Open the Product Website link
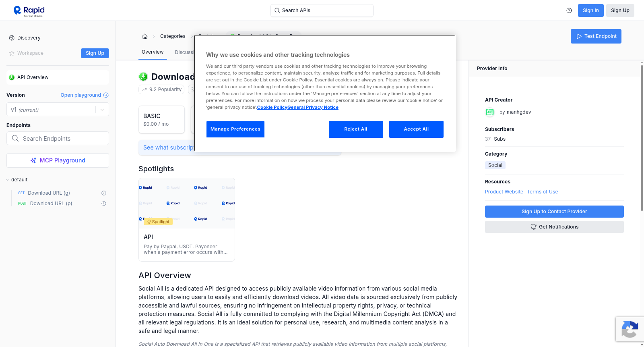 [504, 192]
